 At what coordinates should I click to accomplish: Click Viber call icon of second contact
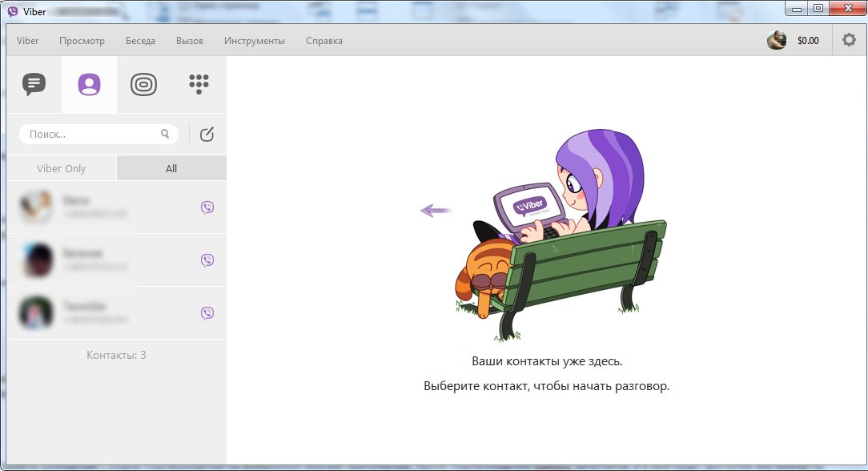(x=207, y=260)
